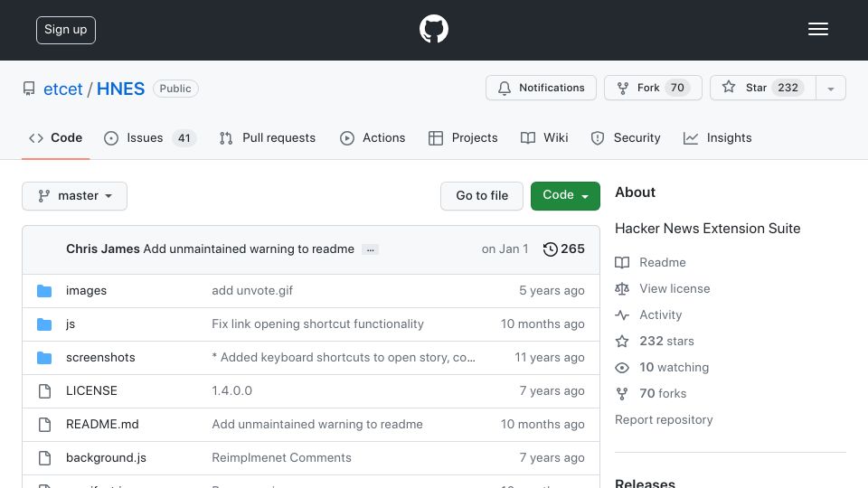Click the Notifications button
The width and height of the screenshot is (868, 488).
(x=541, y=88)
